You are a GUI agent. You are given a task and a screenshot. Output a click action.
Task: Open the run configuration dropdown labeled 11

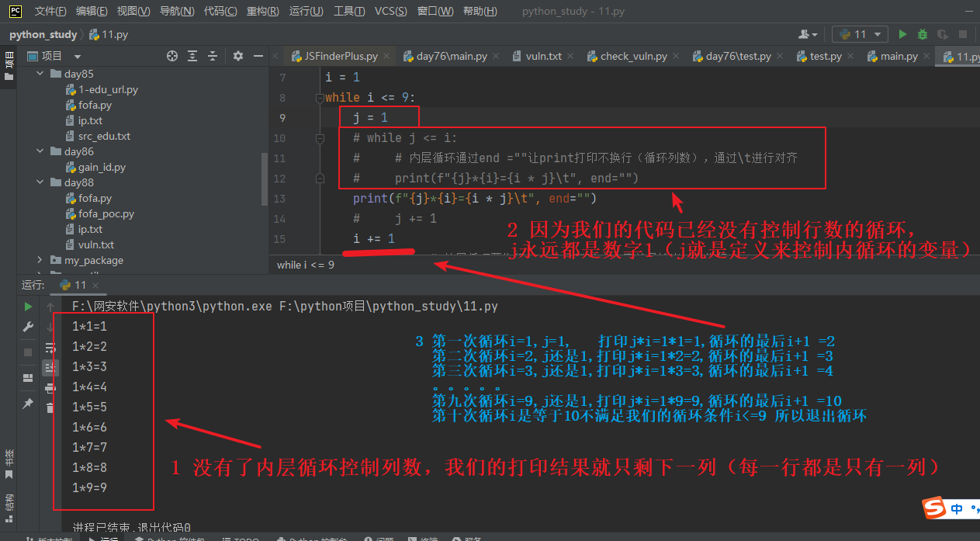[x=860, y=34]
